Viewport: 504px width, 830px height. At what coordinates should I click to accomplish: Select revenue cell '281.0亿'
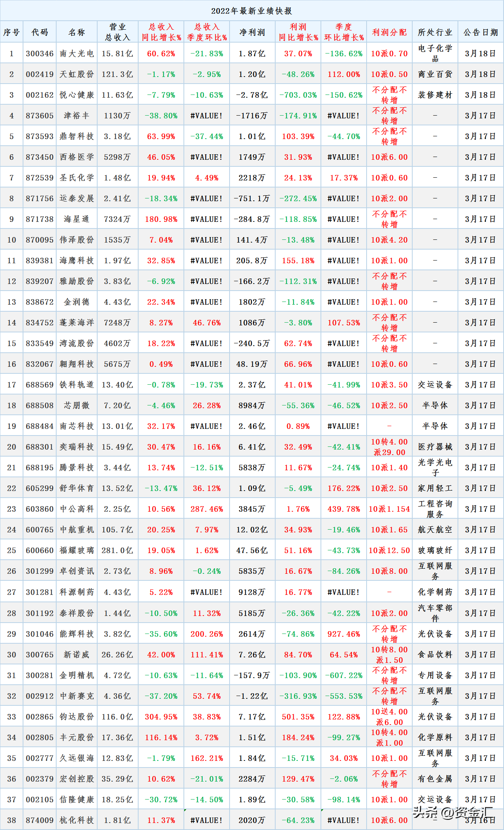click(118, 550)
